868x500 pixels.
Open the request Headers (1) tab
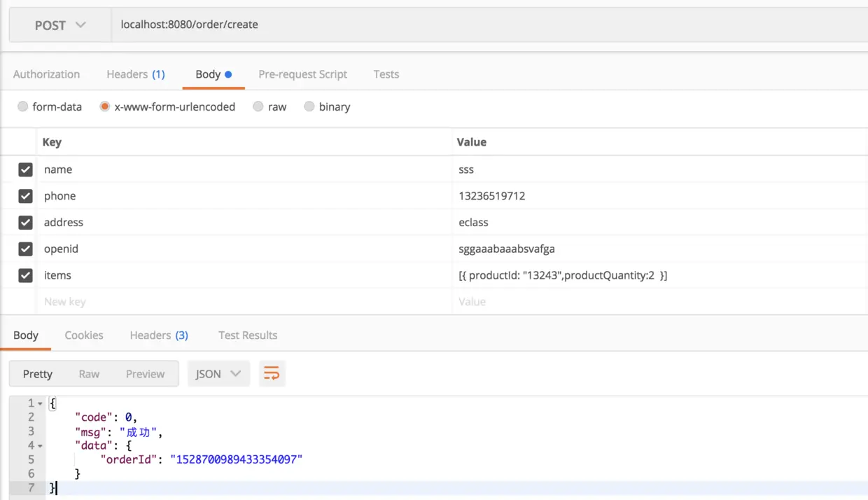pyautogui.click(x=136, y=74)
